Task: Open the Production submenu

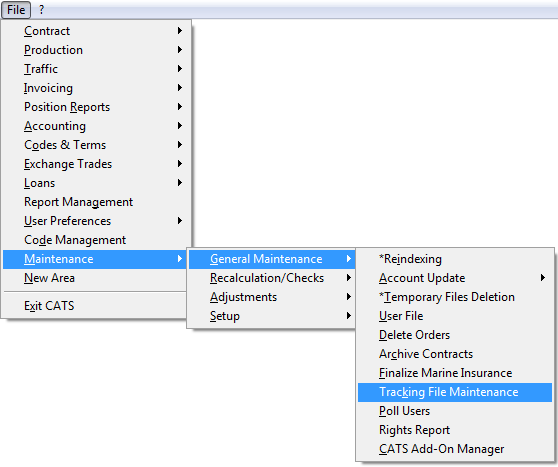Action: pyautogui.click(x=96, y=50)
